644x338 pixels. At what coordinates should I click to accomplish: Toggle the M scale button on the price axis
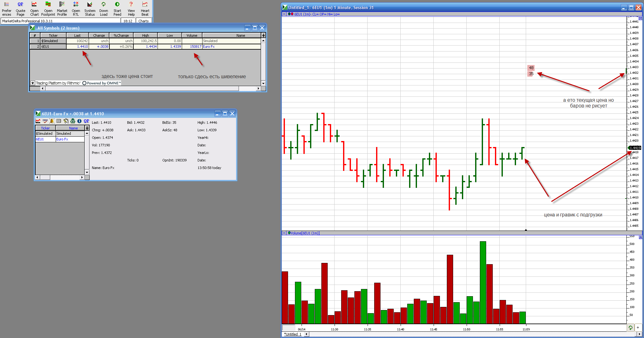(x=641, y=18)
